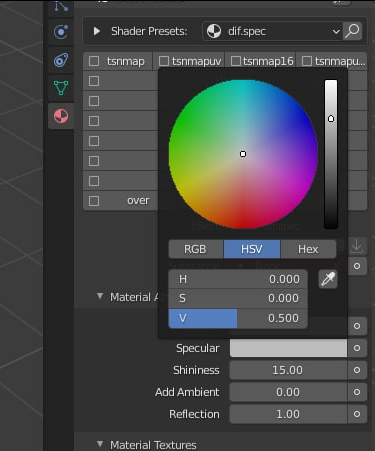Click the 'Material Textures' heading text
This screenshot has height=451, width=375.
pyautogui.click(x=153, y=445)
